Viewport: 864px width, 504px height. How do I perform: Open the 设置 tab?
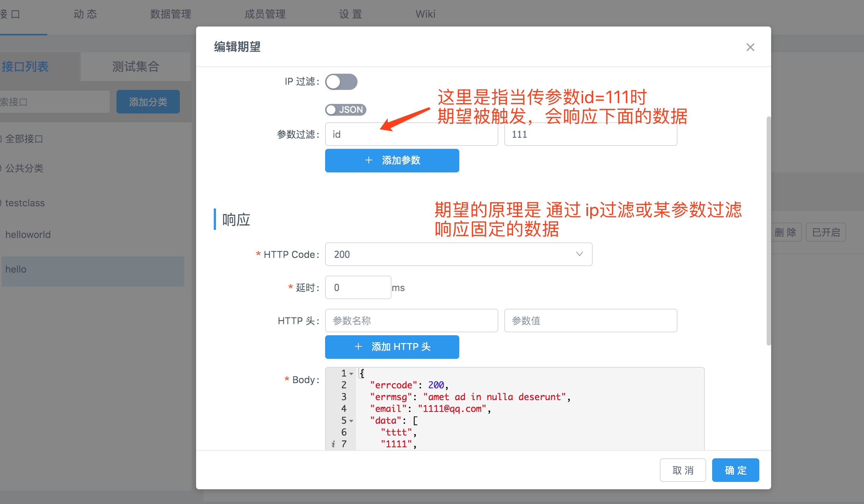click(351, 14)
